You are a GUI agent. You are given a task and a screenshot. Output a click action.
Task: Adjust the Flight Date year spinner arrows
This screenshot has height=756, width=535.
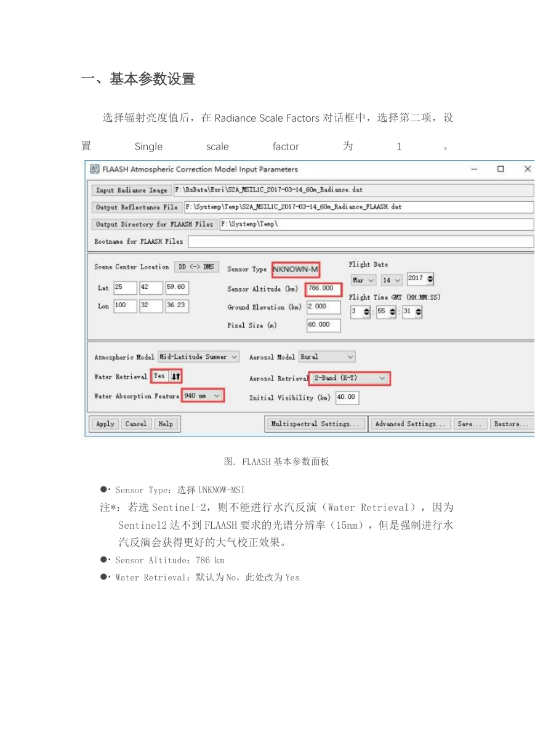[x=430, y=279]
